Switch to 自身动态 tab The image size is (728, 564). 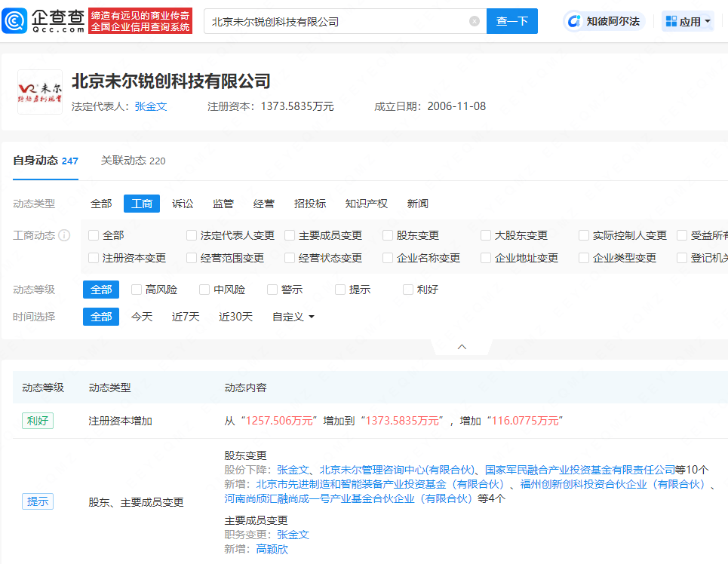click(x=45, y=161)
